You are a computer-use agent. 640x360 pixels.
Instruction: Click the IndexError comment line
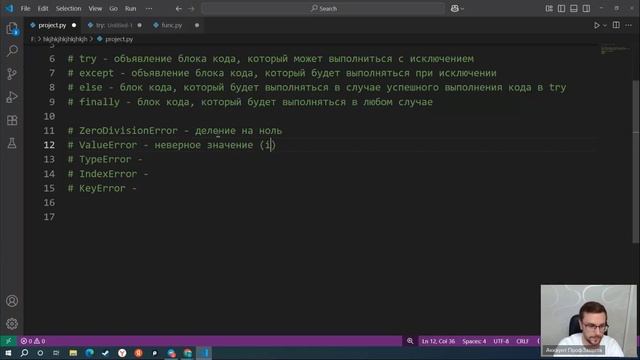click(x=108, y=174)
